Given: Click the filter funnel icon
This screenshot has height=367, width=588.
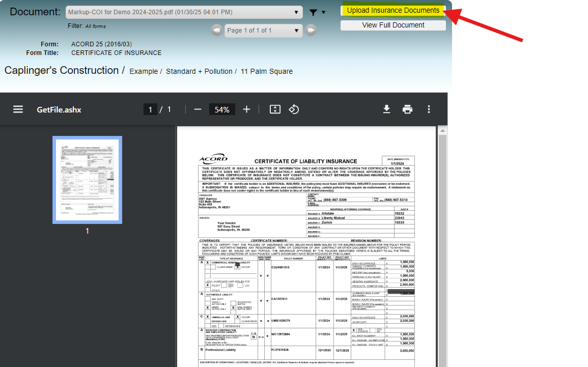Looking at the screenshot, I should coord(313,12).
